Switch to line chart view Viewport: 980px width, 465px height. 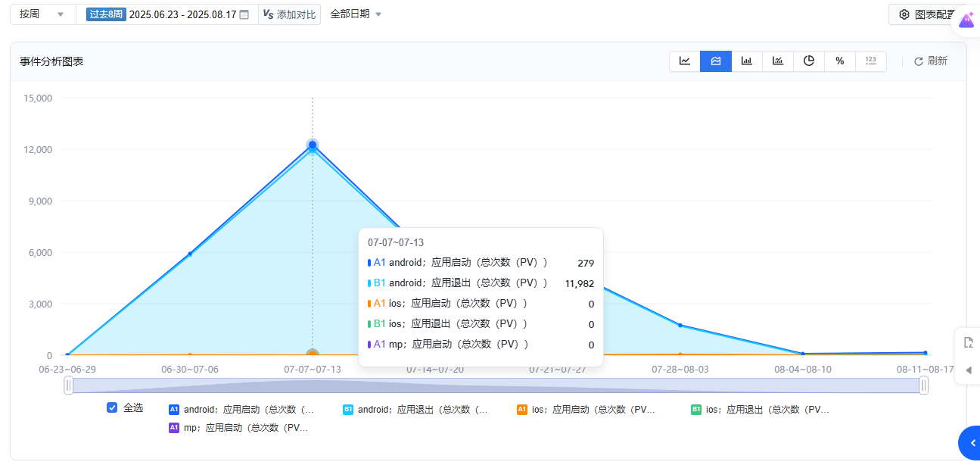pos(685,61)
